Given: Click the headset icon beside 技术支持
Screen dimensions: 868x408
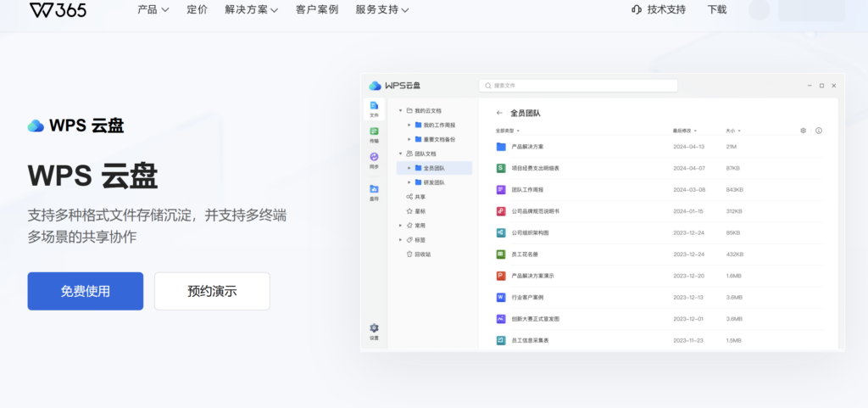Looking at the screenshot, I should coord(637,9).
